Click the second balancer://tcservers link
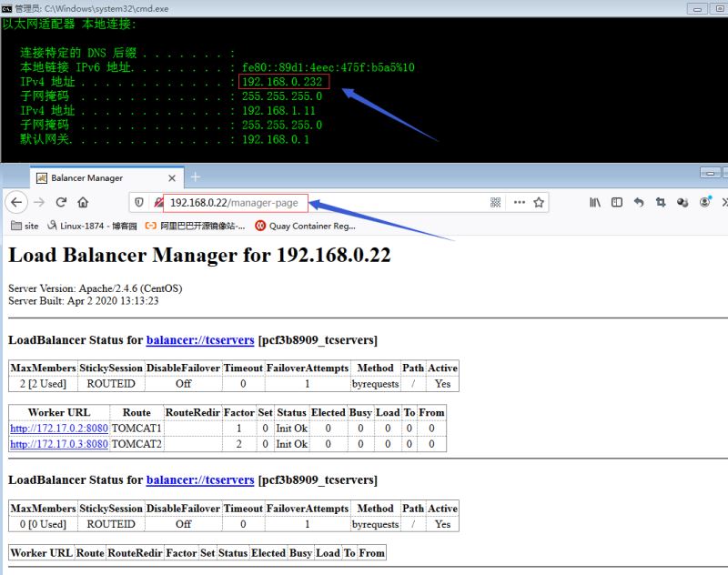This screenshot has height=575, width=728. 200,479
